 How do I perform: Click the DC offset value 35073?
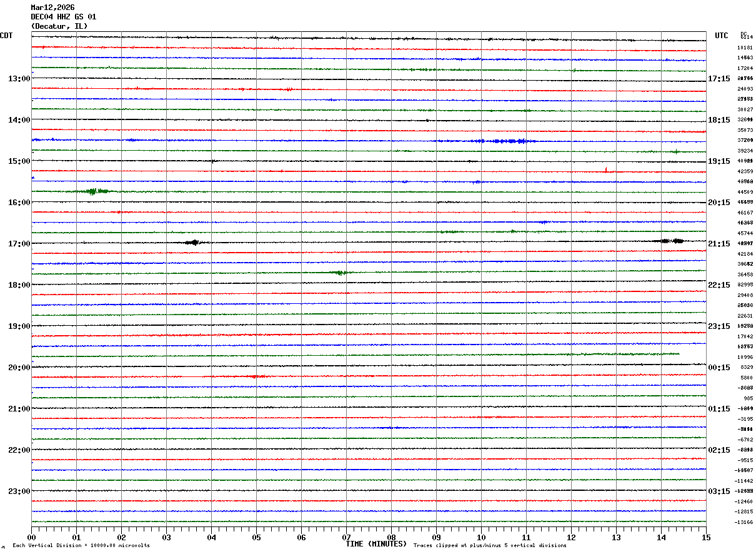[x=745, y=130]
